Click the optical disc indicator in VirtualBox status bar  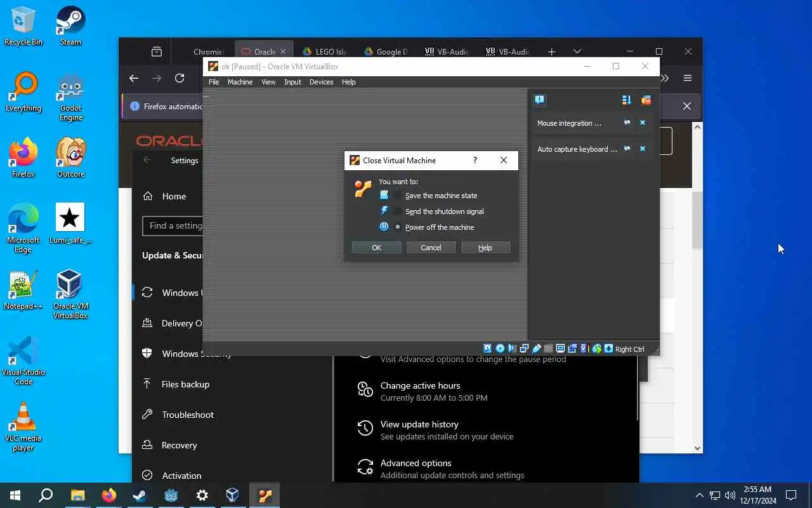tap(500, 349)
